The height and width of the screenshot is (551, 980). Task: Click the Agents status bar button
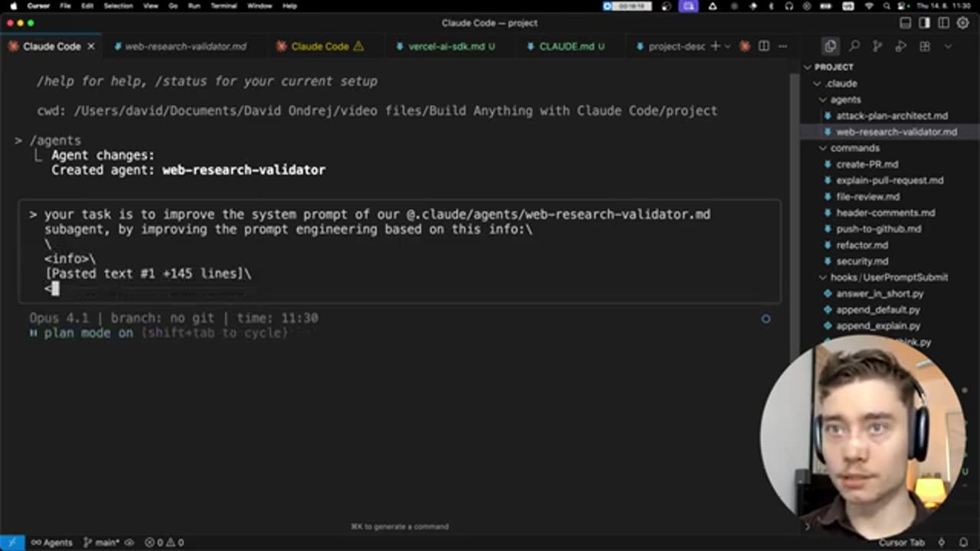tap(52, 543)
